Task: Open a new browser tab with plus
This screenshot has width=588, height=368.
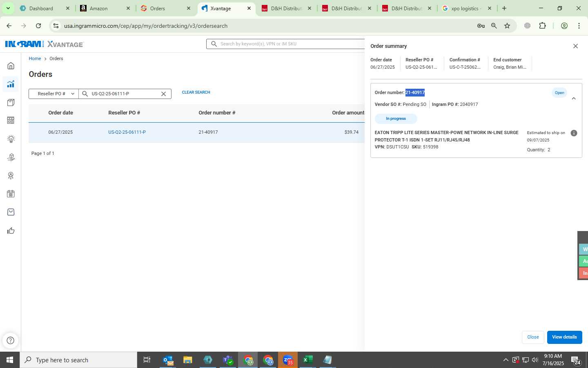Action: point(504,8)
